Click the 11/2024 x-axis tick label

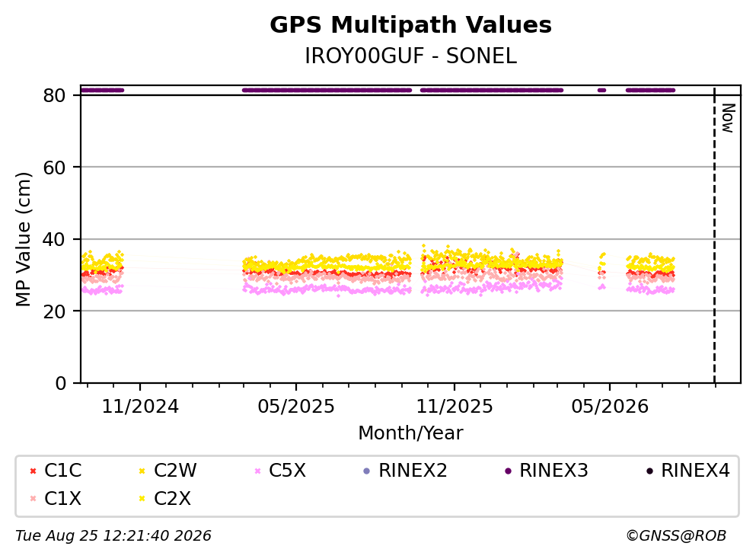point(140,407)
